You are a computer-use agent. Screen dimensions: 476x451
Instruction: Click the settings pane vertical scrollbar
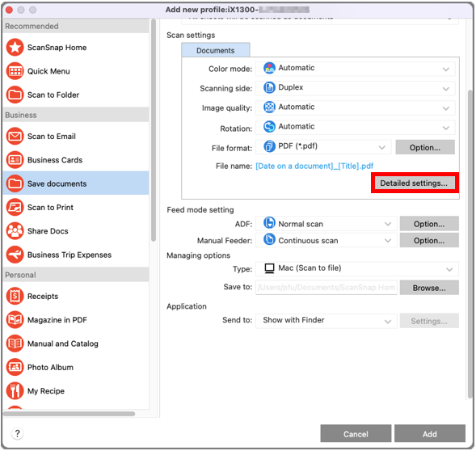[x=470, y=243]
